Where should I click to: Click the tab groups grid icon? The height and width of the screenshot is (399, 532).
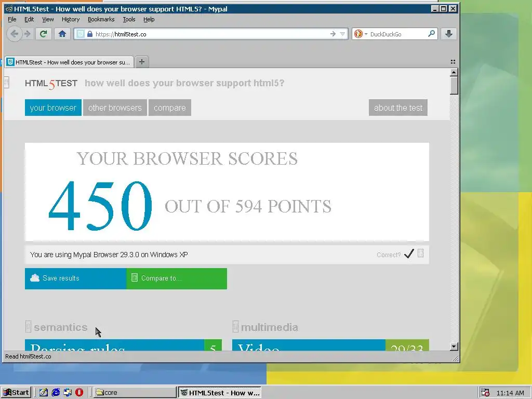coord(453,62)
